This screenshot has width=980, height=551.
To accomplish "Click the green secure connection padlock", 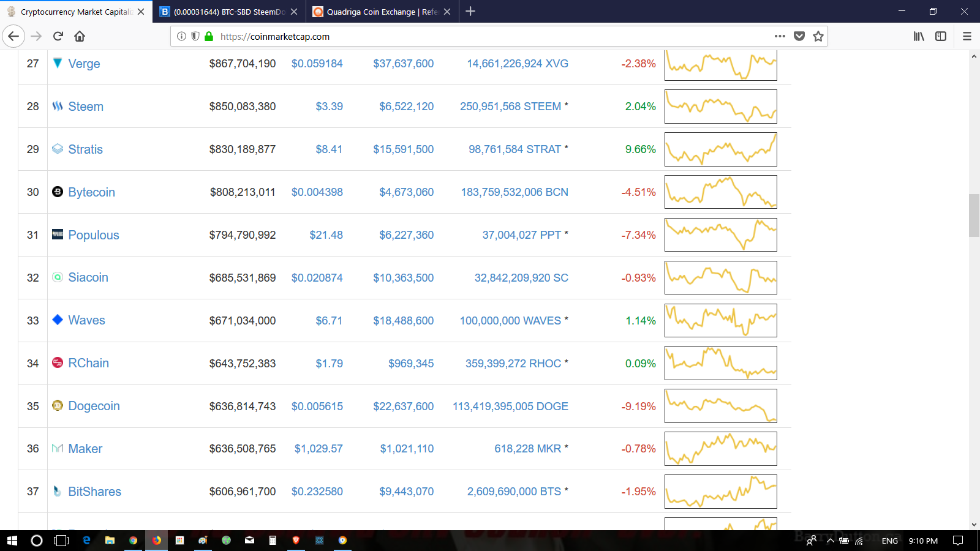I will coord(209,36).
